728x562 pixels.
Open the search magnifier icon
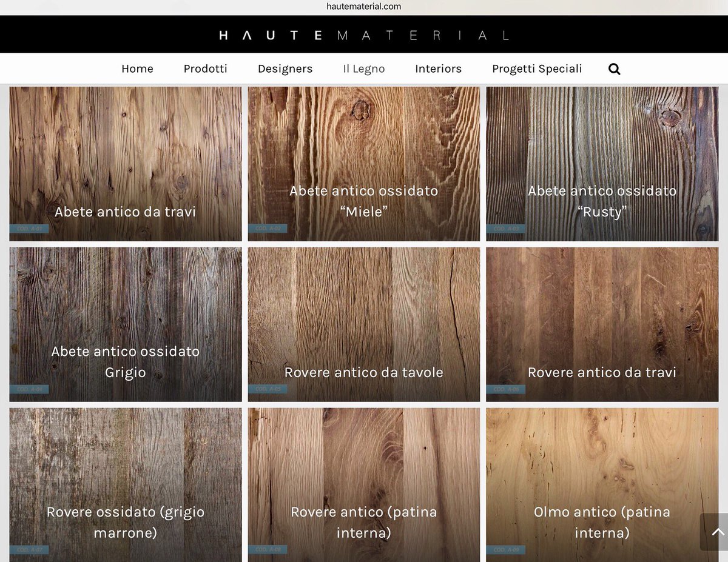[x=614, y=69]
